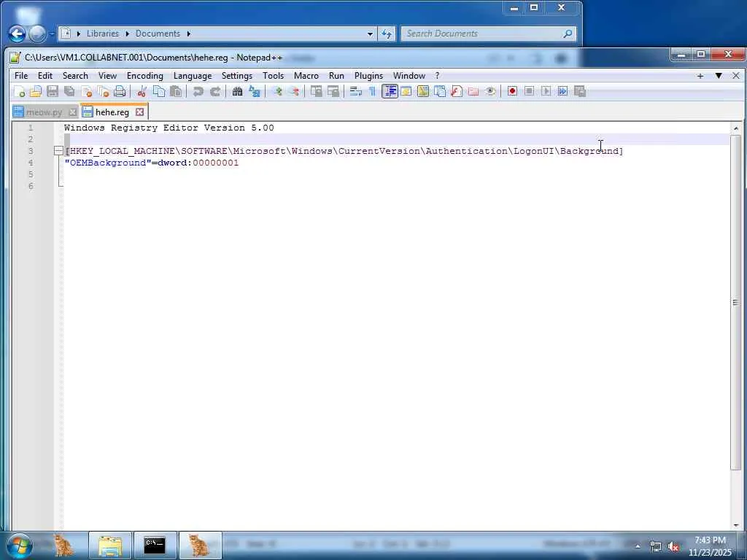Open the Plugins menu
Viewport: 747px width, 560px height.
tap(368, 76)
